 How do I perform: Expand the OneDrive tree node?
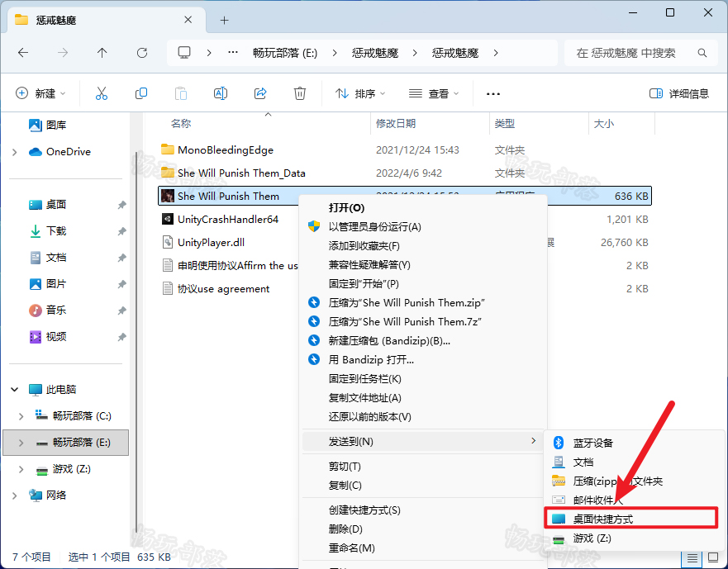tap(14, 152)
